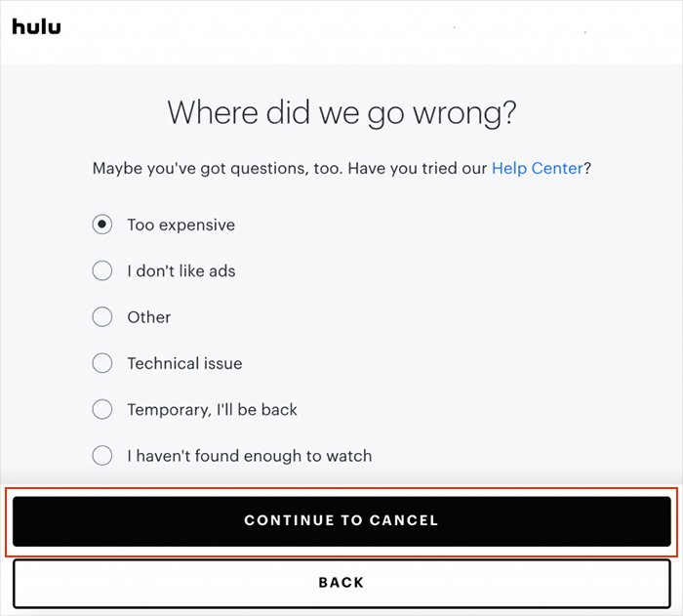Choose "I haven't found enough to watch" radio

coord(102,455)
